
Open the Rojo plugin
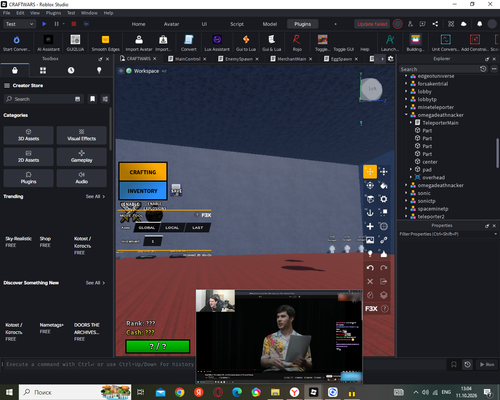(x=297, y=43)
